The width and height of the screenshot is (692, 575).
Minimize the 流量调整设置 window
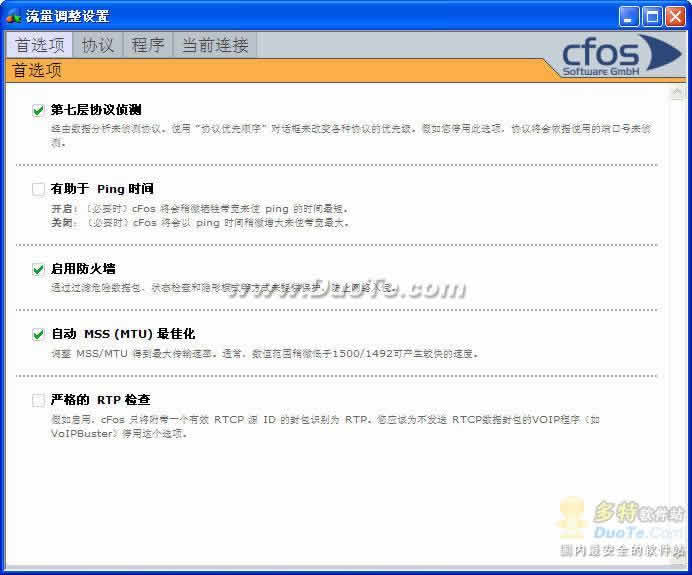(x=628, y=17)
